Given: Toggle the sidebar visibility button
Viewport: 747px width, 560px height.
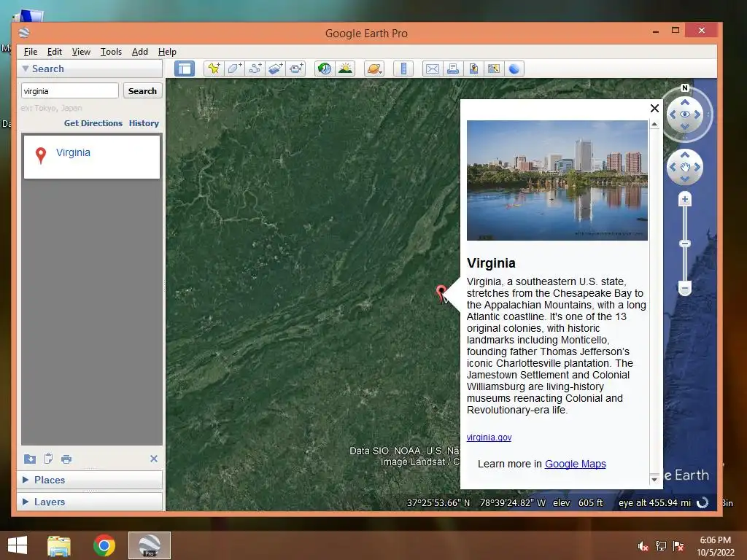Looking at the screenshot, I should pyautogui.click(x=185, y=69).
